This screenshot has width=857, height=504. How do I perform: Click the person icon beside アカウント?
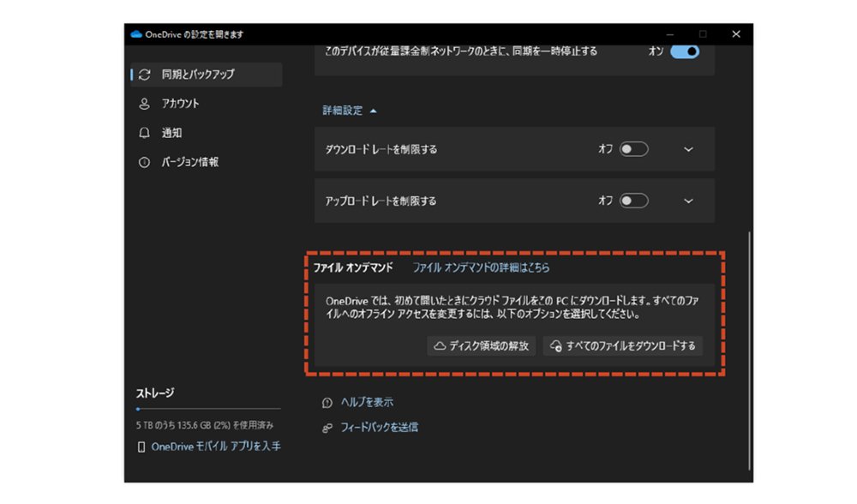(x=144, y=104)
